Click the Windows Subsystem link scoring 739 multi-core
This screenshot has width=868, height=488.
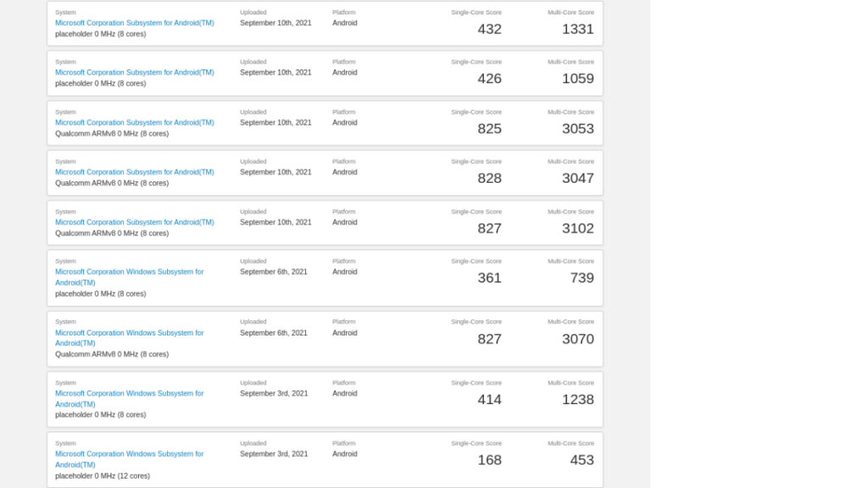tap(129, 272)
